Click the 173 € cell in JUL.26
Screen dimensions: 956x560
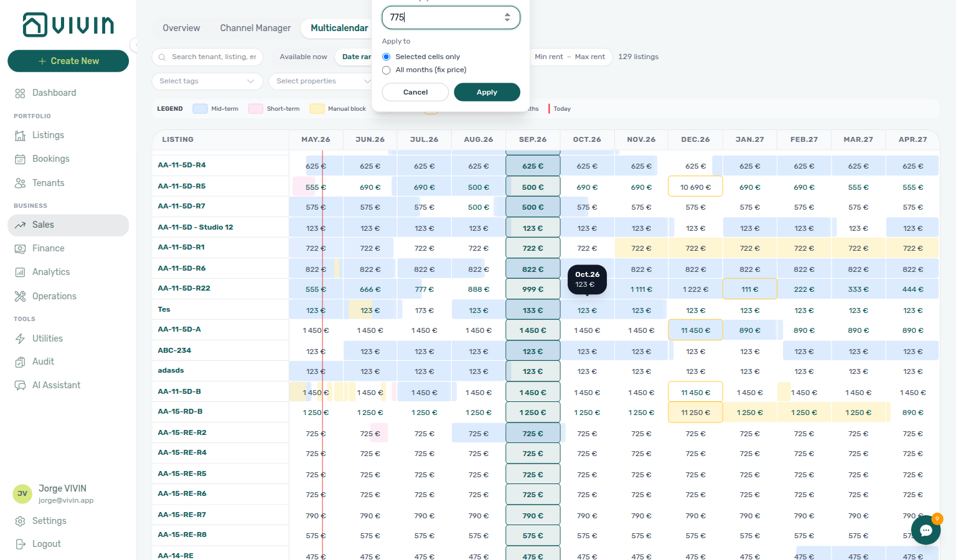[424, 310]
